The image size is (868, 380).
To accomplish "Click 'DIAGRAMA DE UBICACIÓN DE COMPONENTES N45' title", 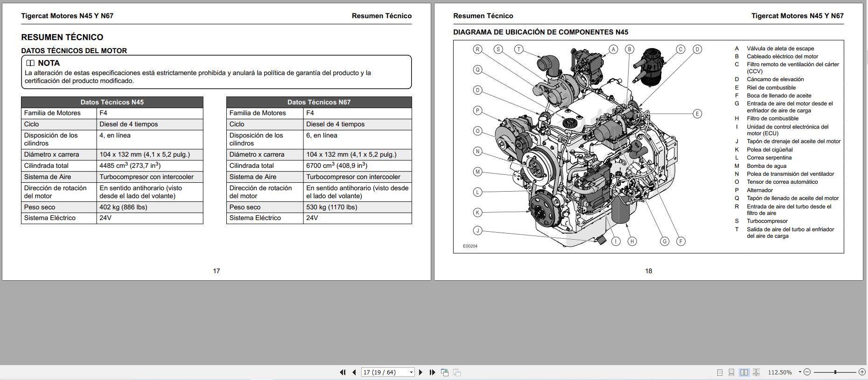I will pyautogui.click(x=540, y=32).
